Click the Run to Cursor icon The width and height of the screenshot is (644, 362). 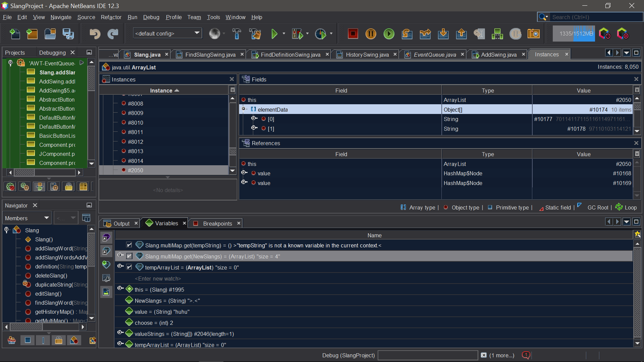click(479, 34)
